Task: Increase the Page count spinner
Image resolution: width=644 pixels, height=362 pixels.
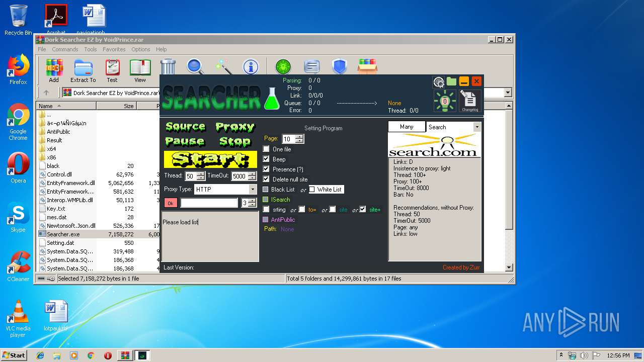Action: pyautogui.click(x=299, y=137)
